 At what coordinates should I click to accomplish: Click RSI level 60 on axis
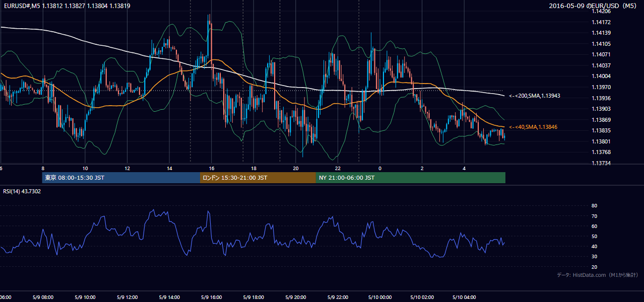tap(594, 226)
